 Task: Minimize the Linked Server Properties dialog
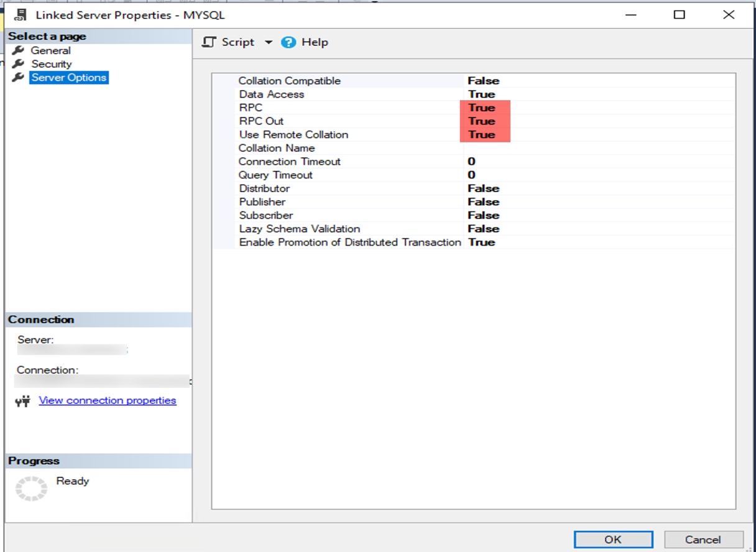point(630,14)
